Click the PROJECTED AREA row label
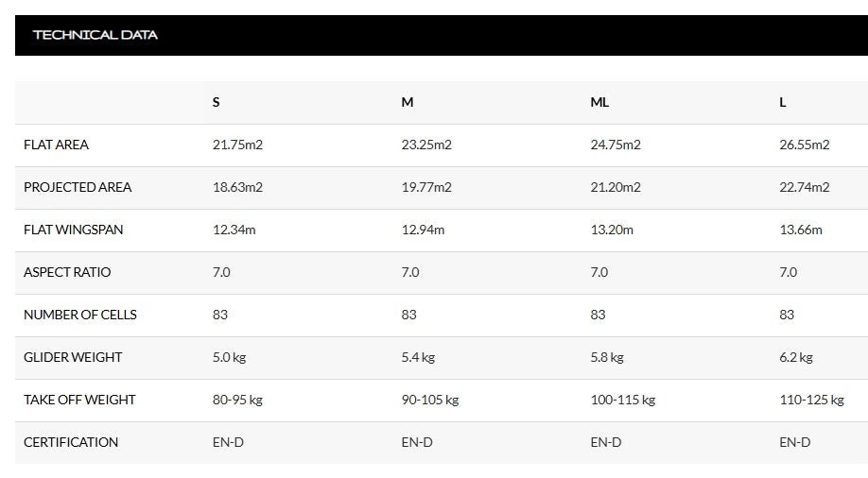This screenshot has height=478, width=868. [x=78, y=187]
